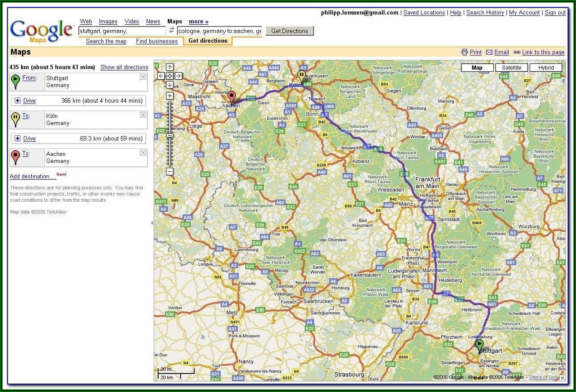Remove the Köln destination with X
Image resolution: width=576 pixels, height=392 pixels.
point(143,115)
